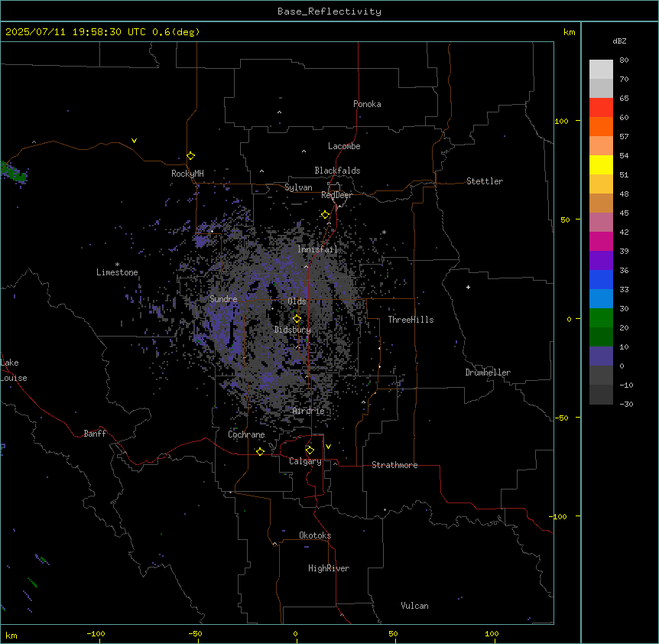
Task: Select the red swatch in dBZ legend
Action: [601, 107]
